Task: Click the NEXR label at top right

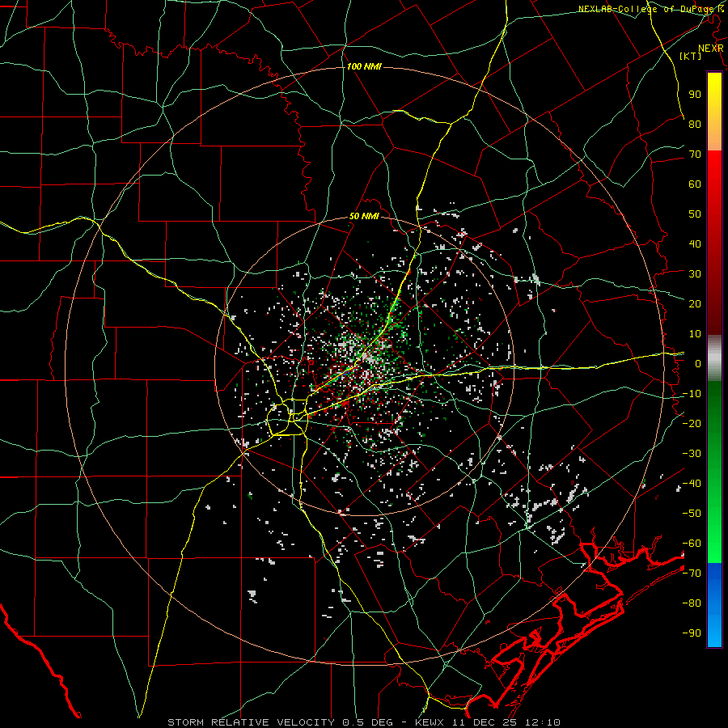Action: point(711,49)
